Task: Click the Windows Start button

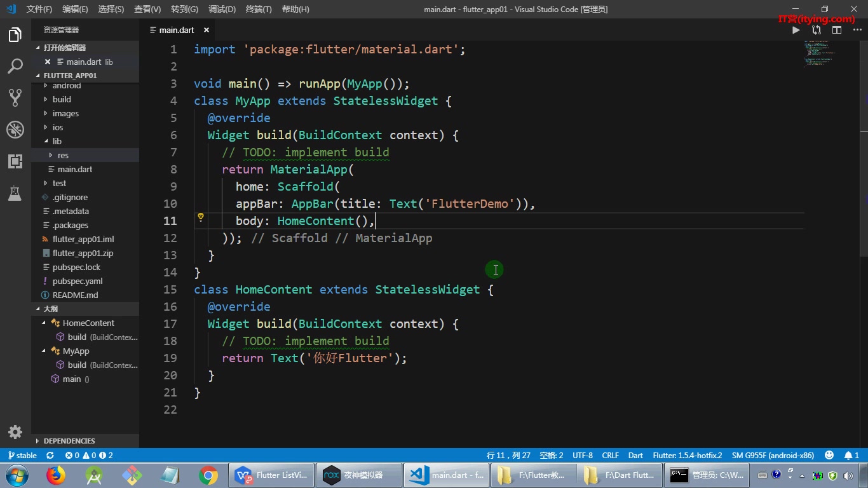Action: 17,475
